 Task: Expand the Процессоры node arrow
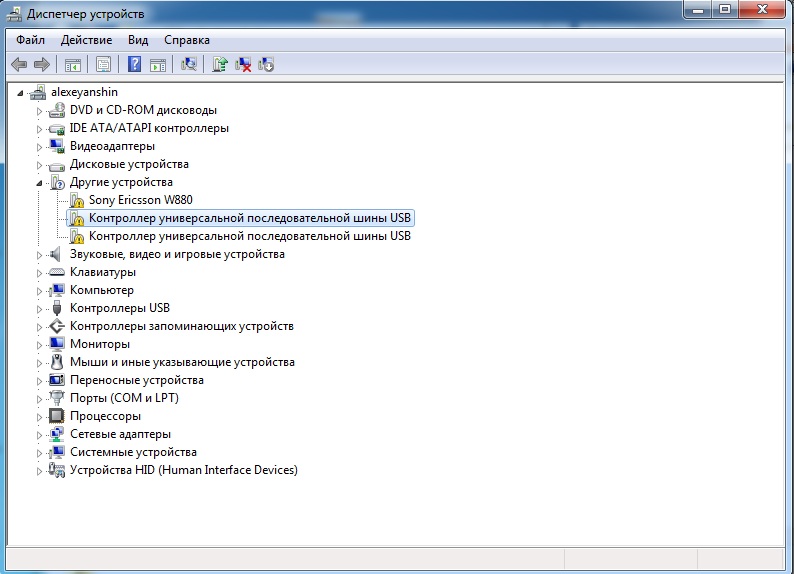click(x=39, y=417)
